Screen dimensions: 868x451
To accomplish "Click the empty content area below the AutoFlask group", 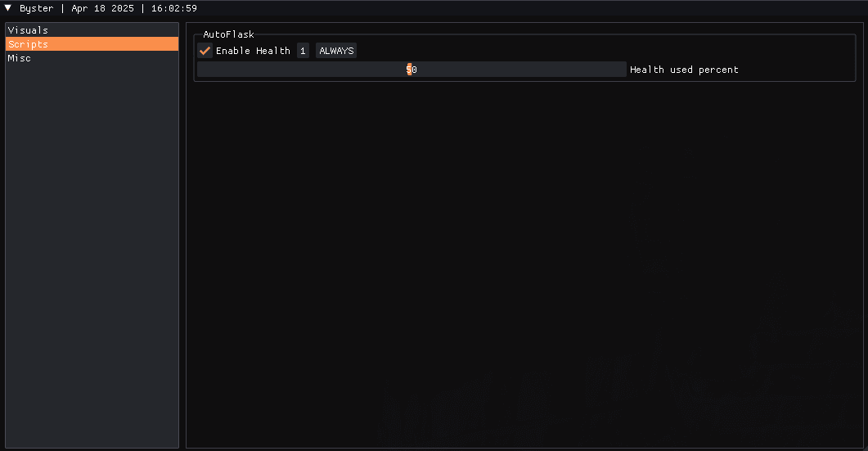I will click(524, 265).
